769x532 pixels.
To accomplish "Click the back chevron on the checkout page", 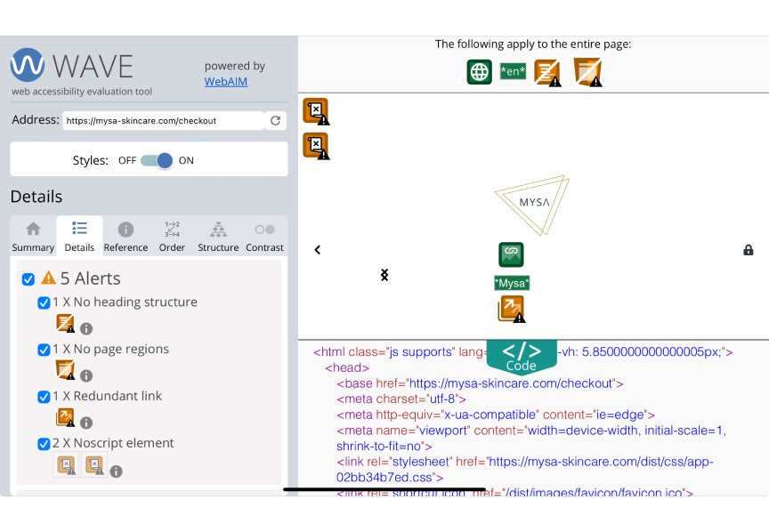I will coord(318,250).
